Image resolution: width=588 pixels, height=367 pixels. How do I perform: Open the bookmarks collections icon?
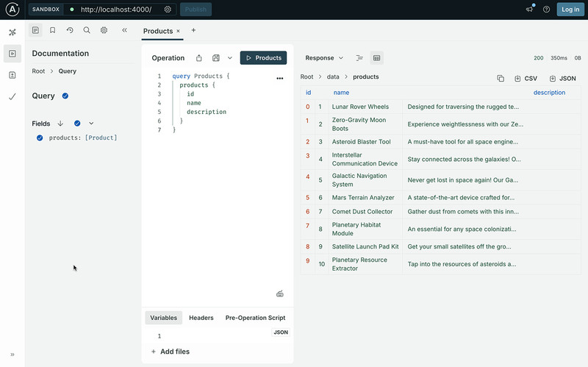point(52,30)
